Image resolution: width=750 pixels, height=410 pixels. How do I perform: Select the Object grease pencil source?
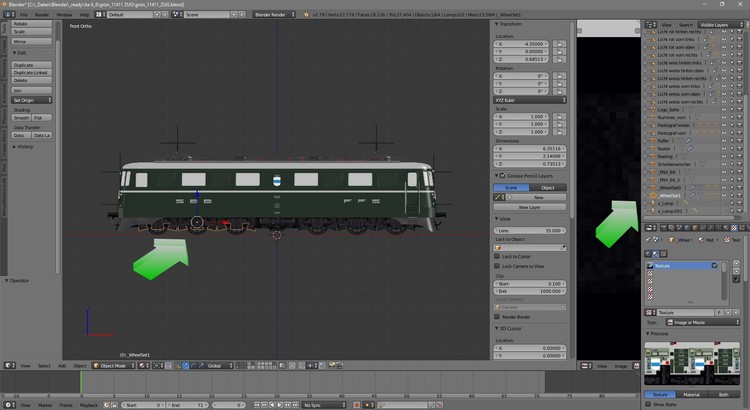[x=548, y=188]
